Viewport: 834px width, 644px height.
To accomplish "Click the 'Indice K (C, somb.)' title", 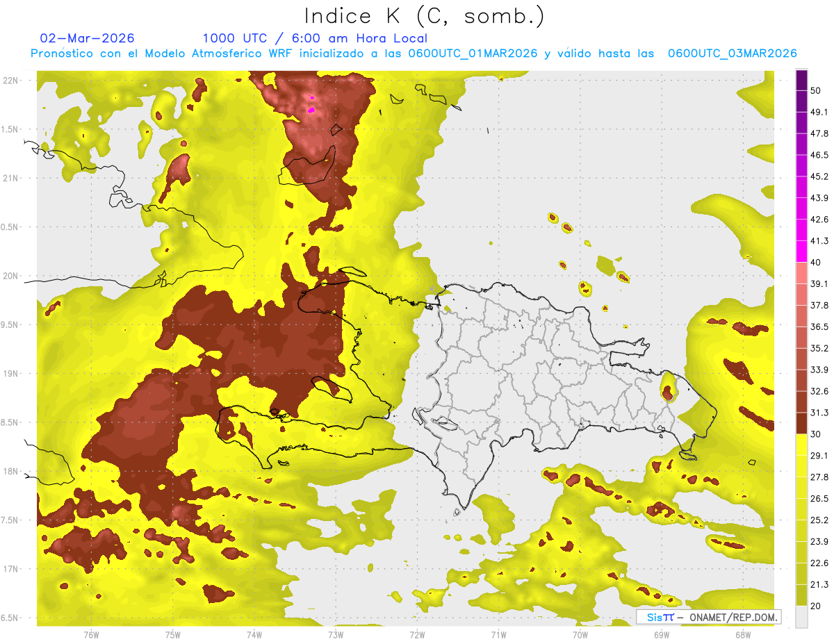I will [x=425, y=16].
